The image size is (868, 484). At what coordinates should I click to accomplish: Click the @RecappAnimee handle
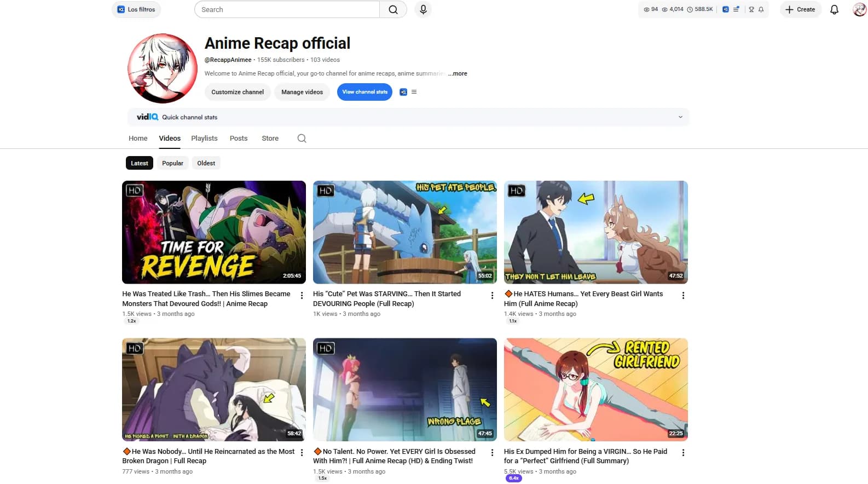coord(228,60)
